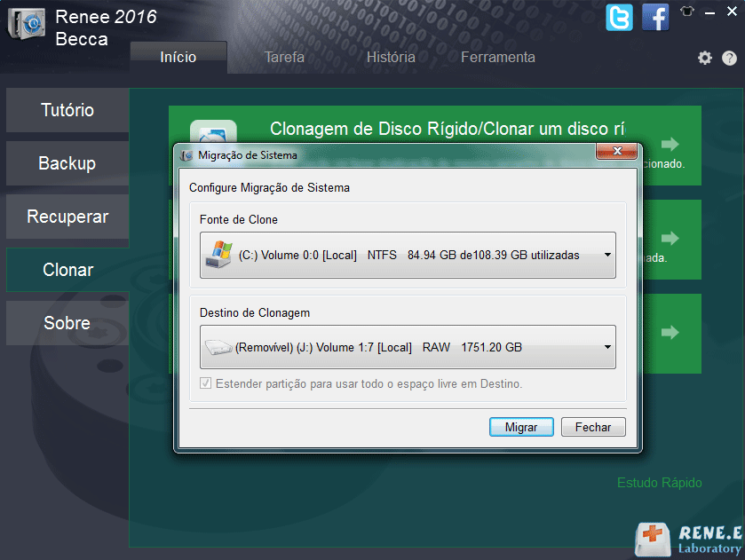Click the Configure Migração de Sistema text
745x560 pixels.
click(x=269, y=187)
